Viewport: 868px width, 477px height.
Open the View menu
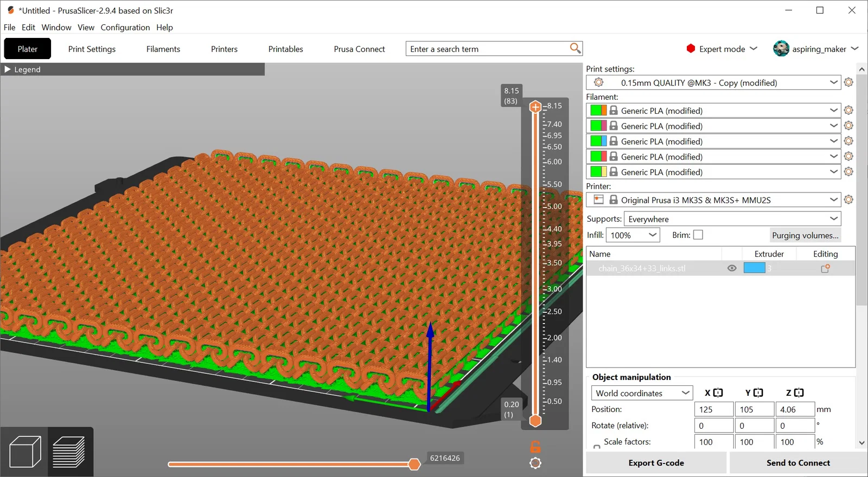(86, 27)
